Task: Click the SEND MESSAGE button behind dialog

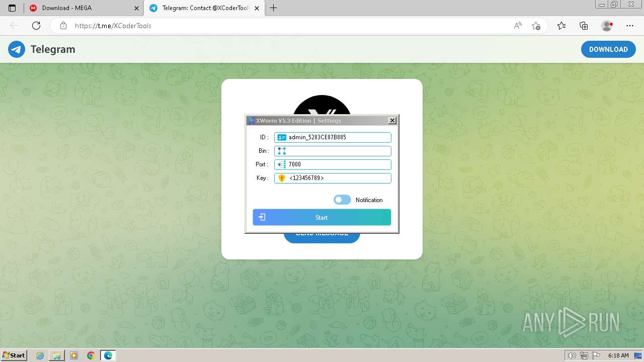Action: tap(322, 238)
